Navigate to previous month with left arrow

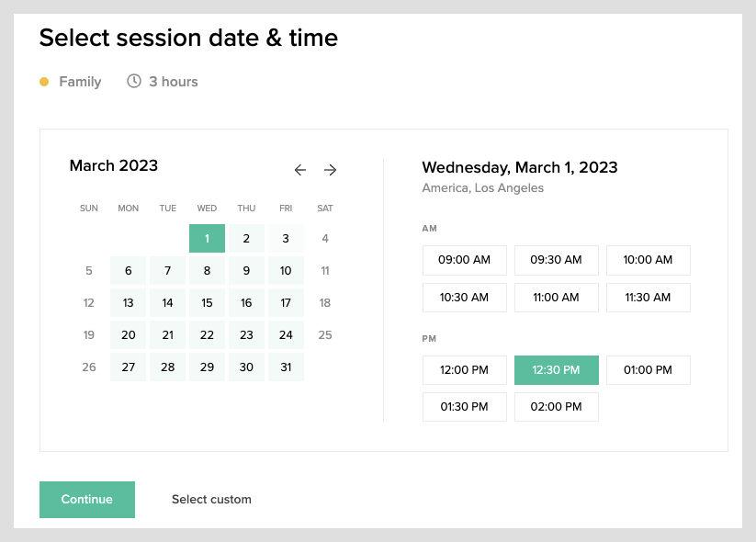pos(299,170)
